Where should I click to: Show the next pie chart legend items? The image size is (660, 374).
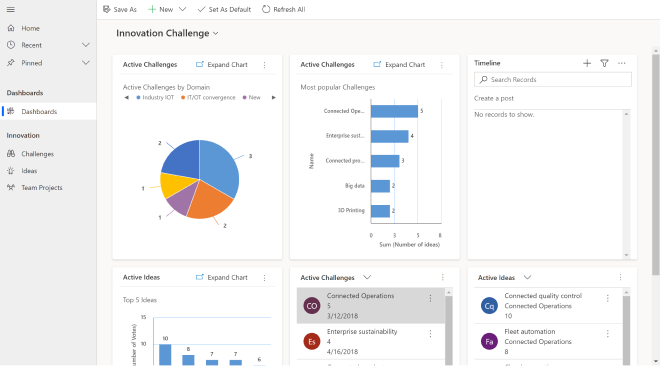click(x=274, y=98)
